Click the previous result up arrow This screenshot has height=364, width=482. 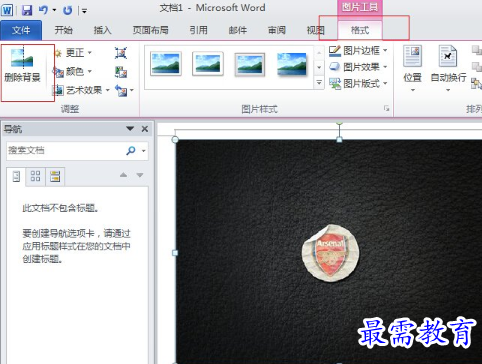(123, 175)
